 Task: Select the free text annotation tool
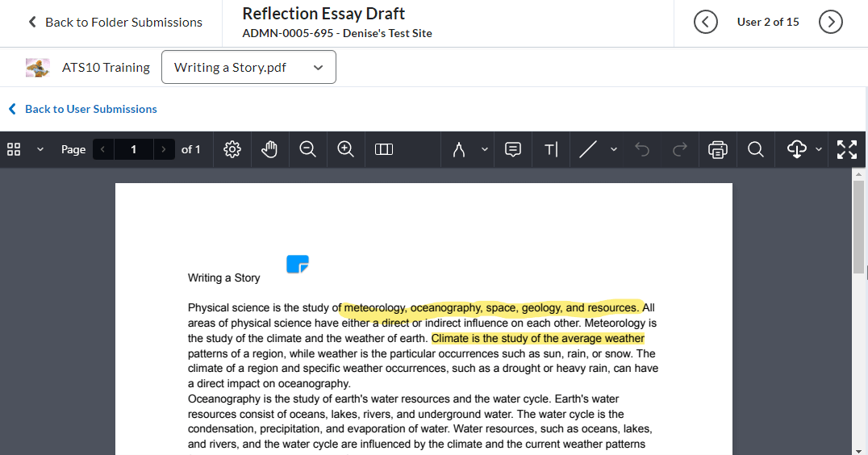[551, 149]
